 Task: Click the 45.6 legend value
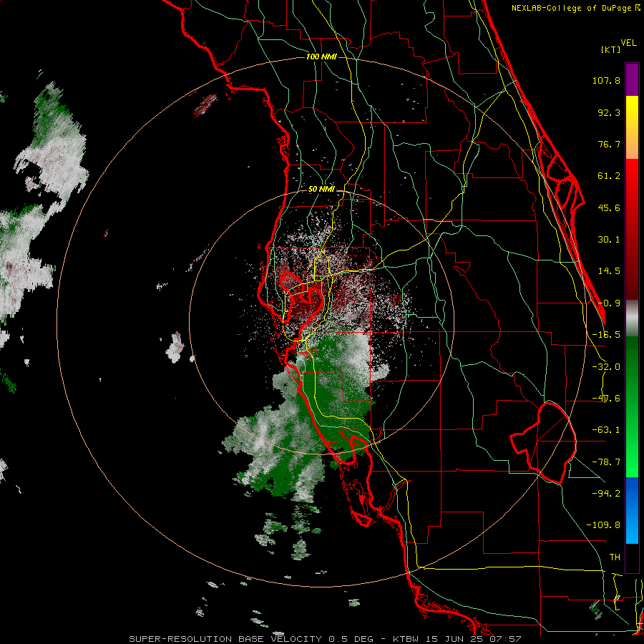609,208
